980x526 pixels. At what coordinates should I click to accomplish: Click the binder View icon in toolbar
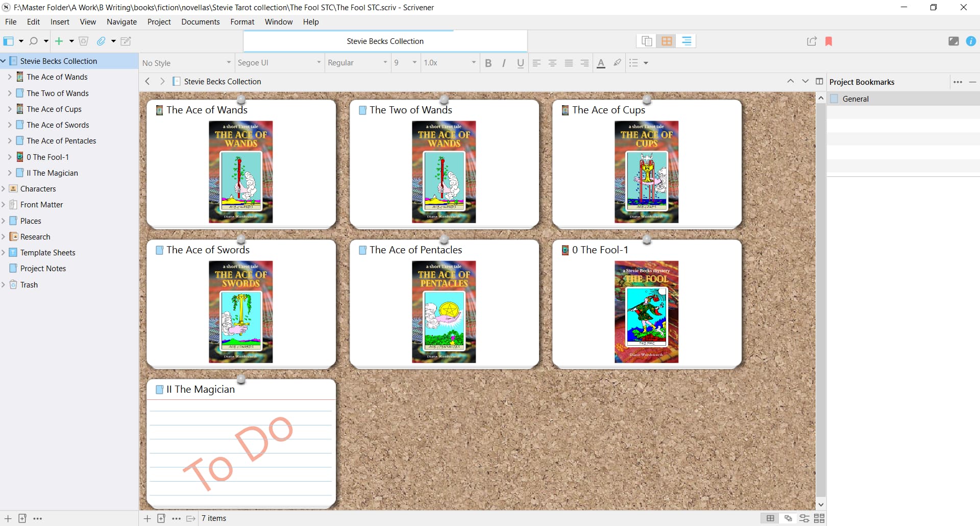(9, 41)
